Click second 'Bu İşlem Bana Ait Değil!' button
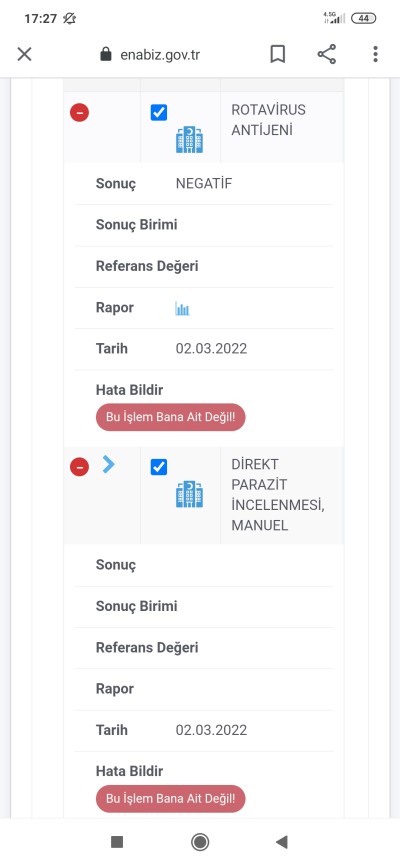 pos(171,799)
